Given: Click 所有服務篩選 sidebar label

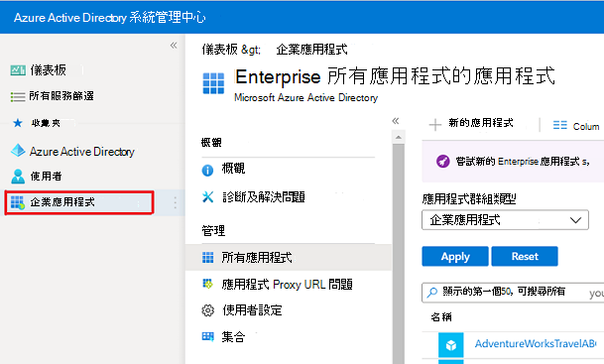Looking at the screenshot, I should 61,96.
